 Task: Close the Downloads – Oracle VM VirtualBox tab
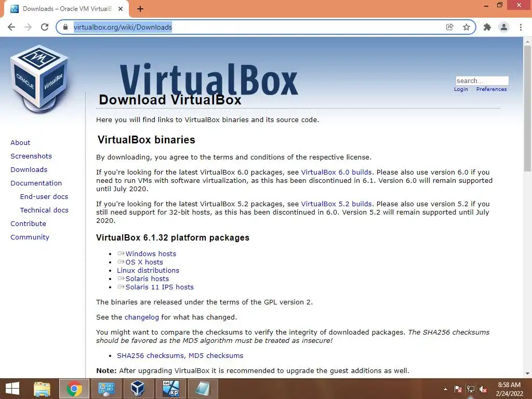121,9
